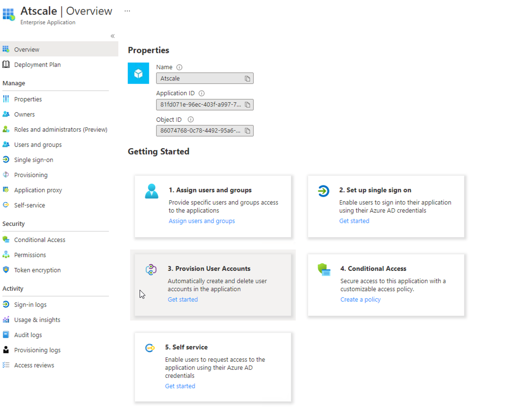Image resolution: width=513 pixels, height=420 pixels.
Task: Open Conditional Access under Security
Action: (40, 240)
